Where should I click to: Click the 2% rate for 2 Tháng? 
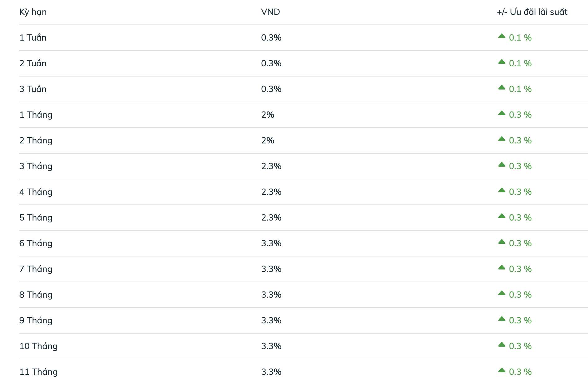coord(268,140)
